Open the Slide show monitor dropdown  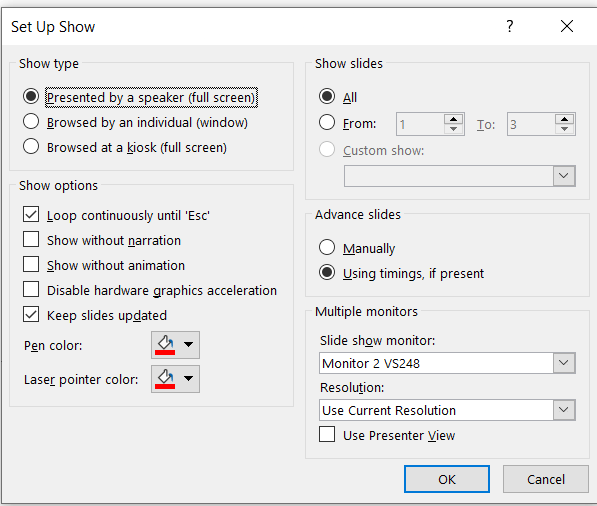pos(564,363)
